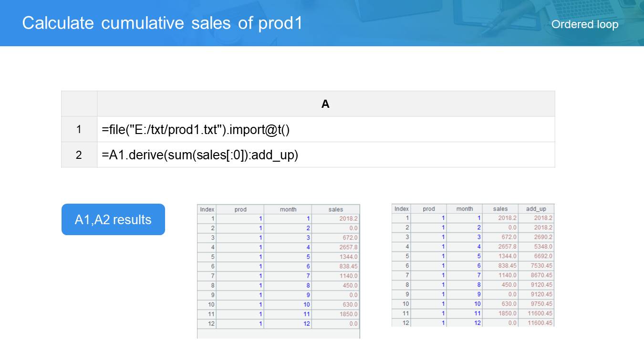The image size is (644, 362).
Task: Click the "A1,A2 results" blue button
Action: (113, 219)
